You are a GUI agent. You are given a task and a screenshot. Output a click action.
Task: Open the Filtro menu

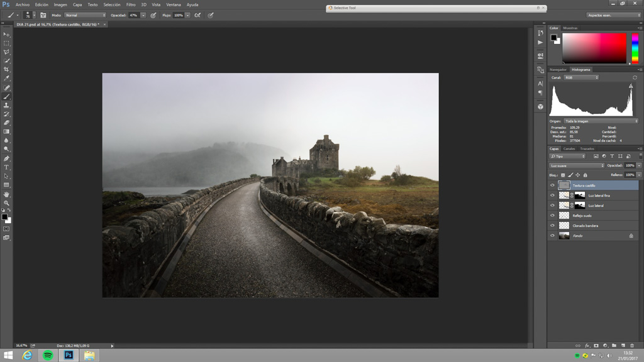(131, 4)
